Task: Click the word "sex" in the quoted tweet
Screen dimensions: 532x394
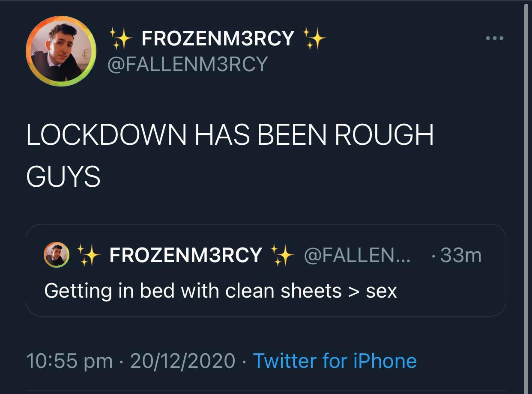Action: click(381, 291)
